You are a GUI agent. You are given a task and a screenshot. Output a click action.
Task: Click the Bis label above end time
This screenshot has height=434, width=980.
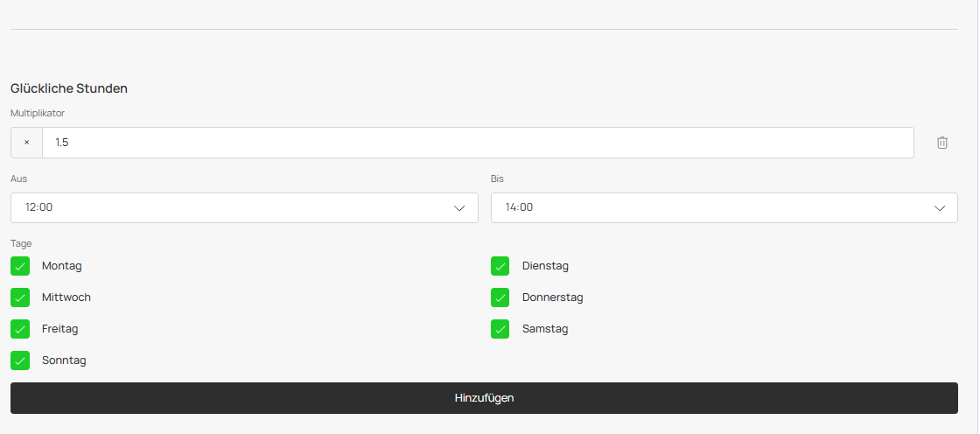497,178
